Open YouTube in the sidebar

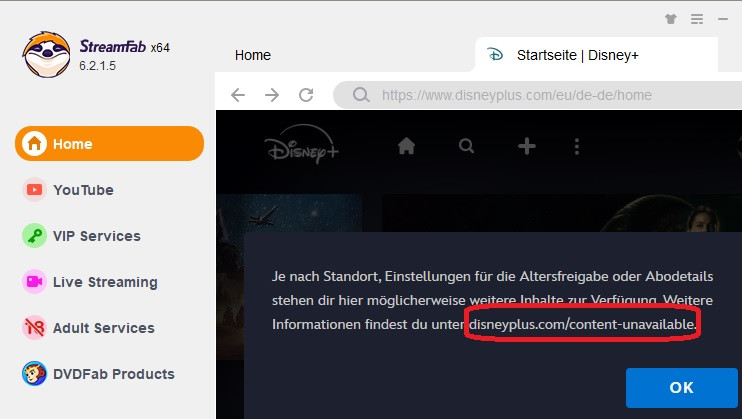click(x=109, y=190)
